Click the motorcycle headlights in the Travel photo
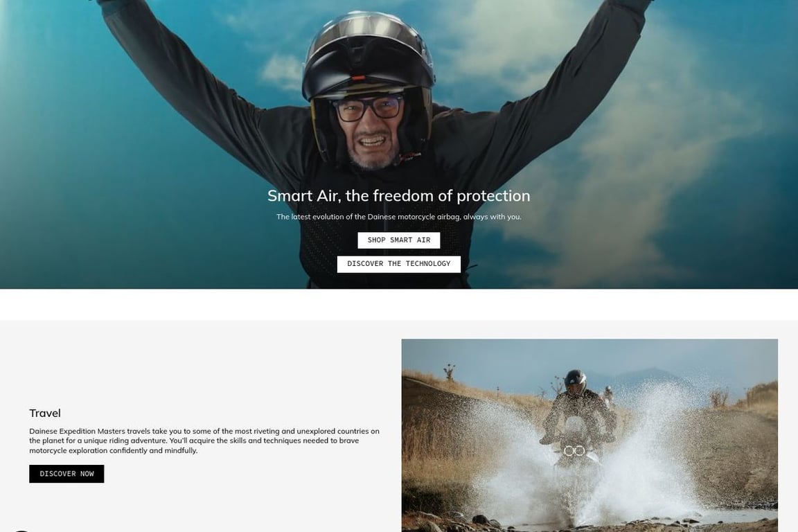 pyautogui.click(x=574, y=450)
